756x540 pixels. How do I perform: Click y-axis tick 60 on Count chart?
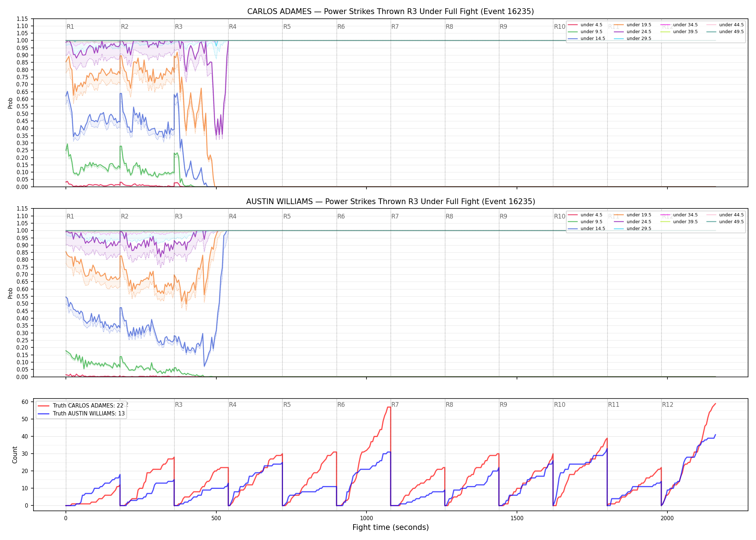point(25,402)
